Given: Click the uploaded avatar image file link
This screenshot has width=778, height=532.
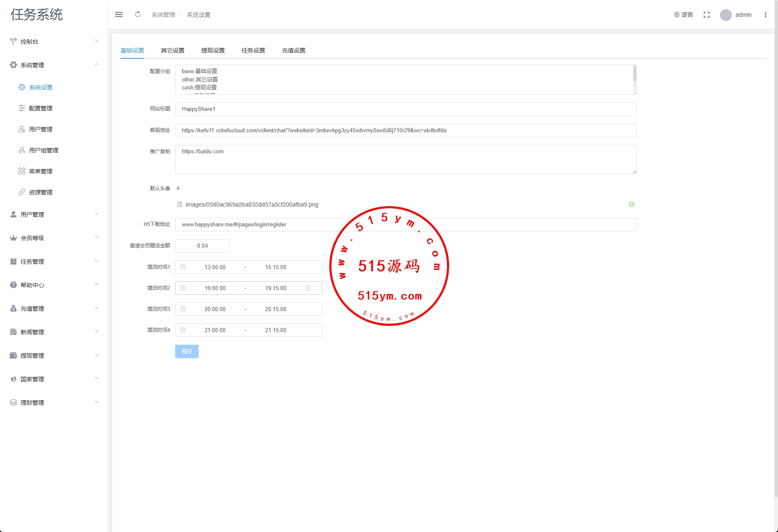Looking at the screenshot, I should point(252,205).
